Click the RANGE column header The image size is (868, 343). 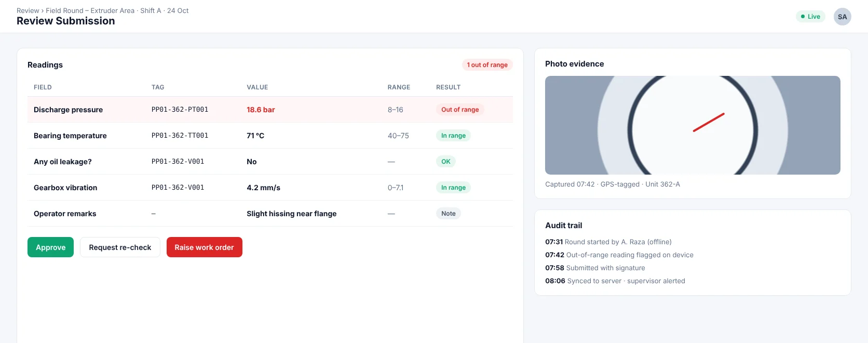(399, 87)
